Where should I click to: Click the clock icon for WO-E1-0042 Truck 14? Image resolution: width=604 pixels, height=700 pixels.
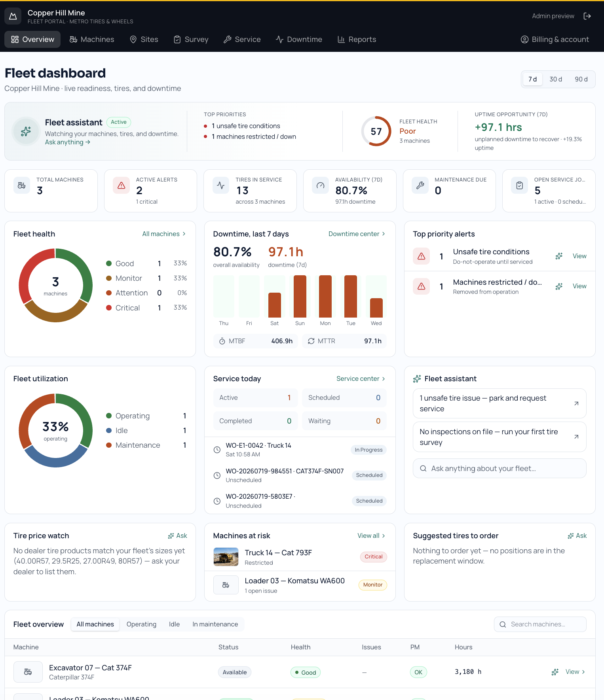(x=217, y=450)
